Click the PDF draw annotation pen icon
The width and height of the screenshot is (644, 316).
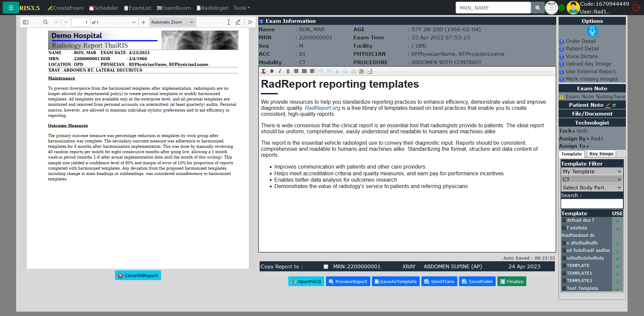tap(238, 22)
